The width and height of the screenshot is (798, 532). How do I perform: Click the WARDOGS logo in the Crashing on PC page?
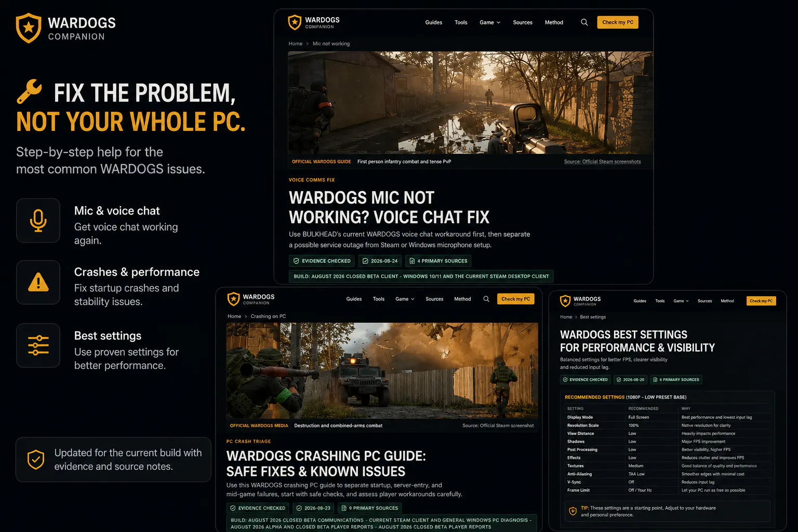tap(251, 299)
